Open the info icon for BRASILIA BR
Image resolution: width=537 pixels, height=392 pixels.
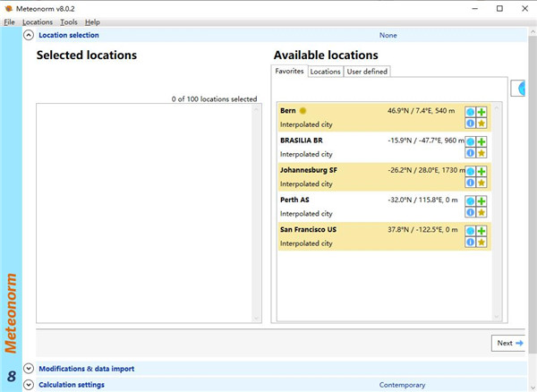click(x=470, y=153)
